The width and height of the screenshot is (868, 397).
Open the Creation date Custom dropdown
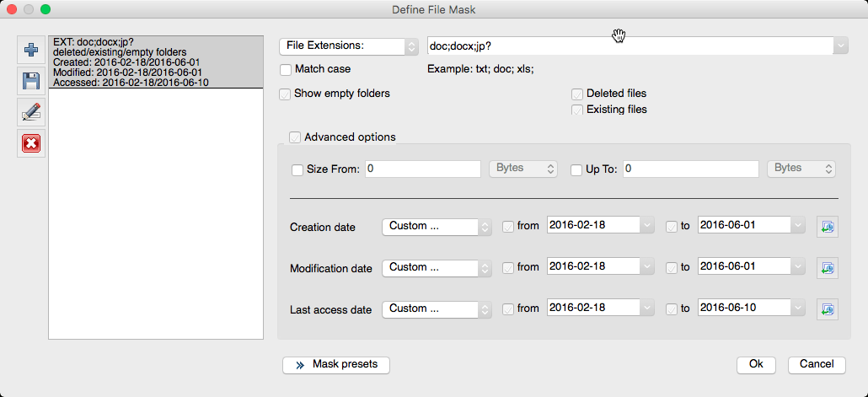pos(436,227)
